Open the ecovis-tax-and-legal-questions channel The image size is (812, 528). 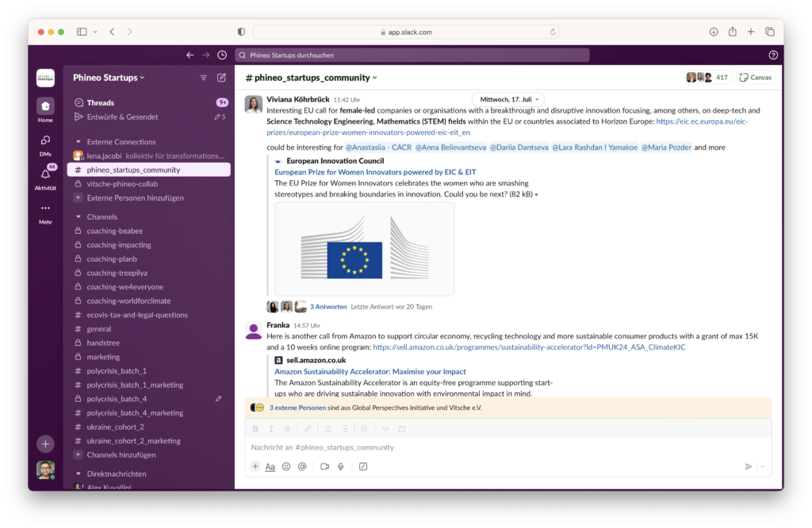pyautogui.click(x=149, y=315)
